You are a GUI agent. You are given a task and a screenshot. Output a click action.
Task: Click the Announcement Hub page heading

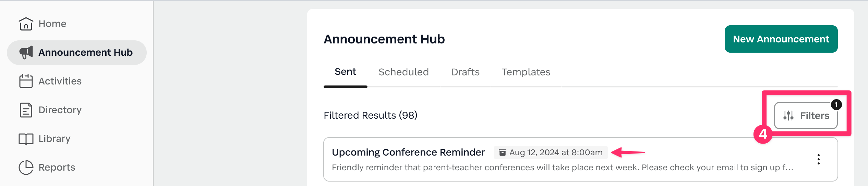point(384,39)
